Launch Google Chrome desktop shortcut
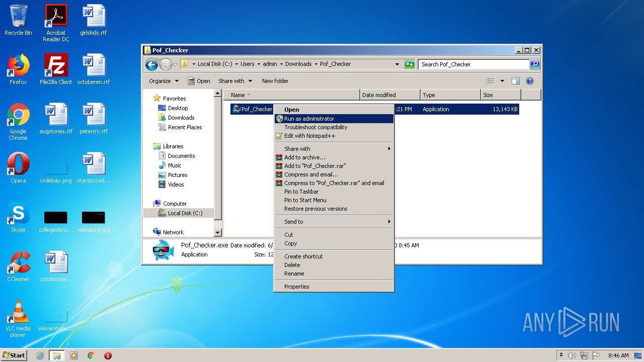The image size is (644, 362). point(18,122)
